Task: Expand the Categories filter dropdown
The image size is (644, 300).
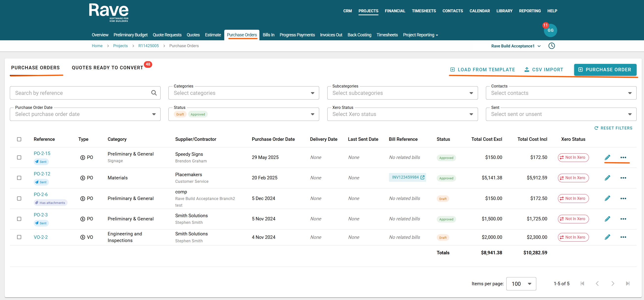Action: click(x=312, y=93)
